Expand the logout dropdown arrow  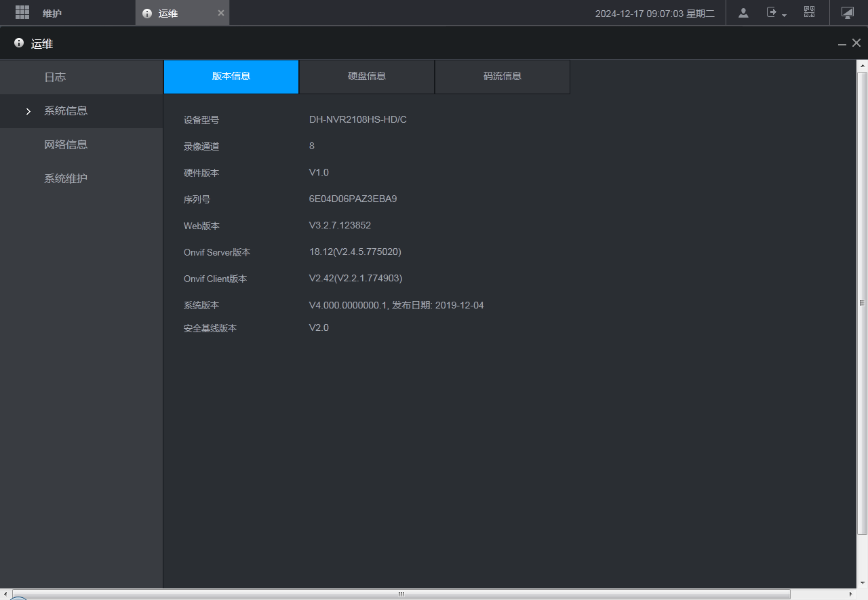pos(785,15)
